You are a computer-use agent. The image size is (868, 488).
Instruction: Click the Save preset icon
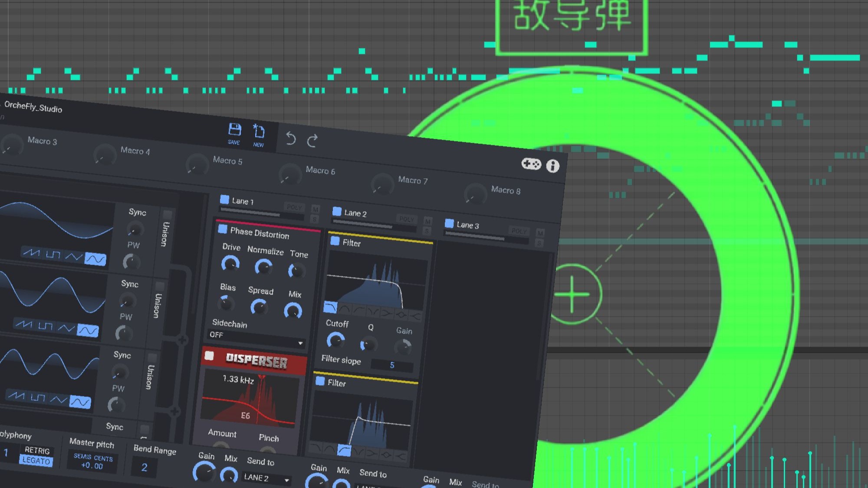pos(234,130)
